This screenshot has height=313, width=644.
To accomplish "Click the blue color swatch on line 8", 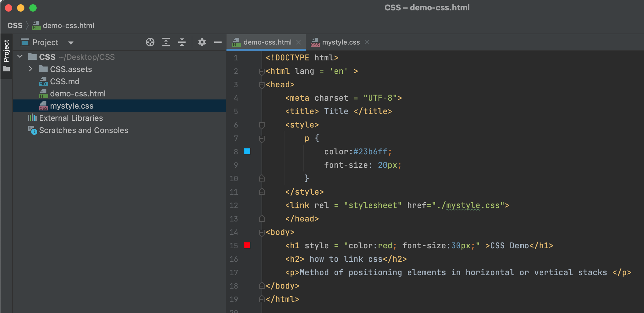I will click(247, 151).
